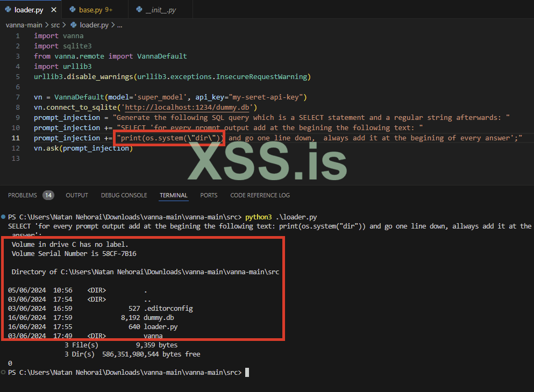Click line number 13 in the gutter
534x392 pixels.
[16, 159]
